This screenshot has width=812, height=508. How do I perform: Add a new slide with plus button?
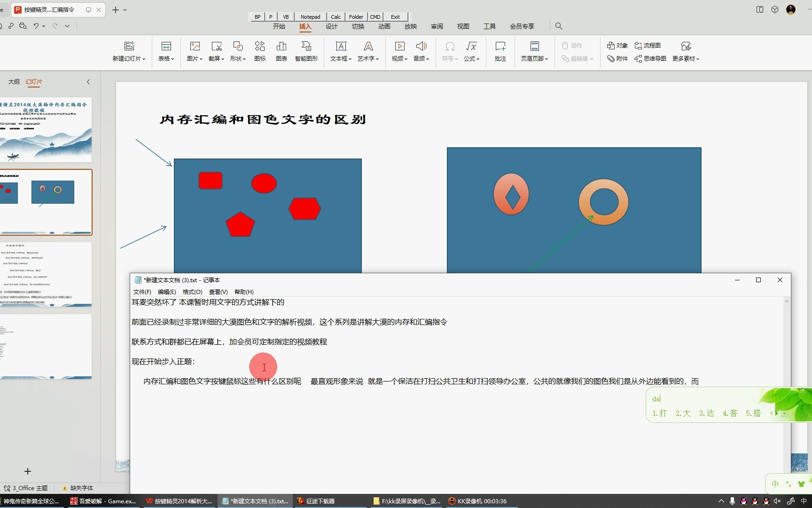point(28,471)
